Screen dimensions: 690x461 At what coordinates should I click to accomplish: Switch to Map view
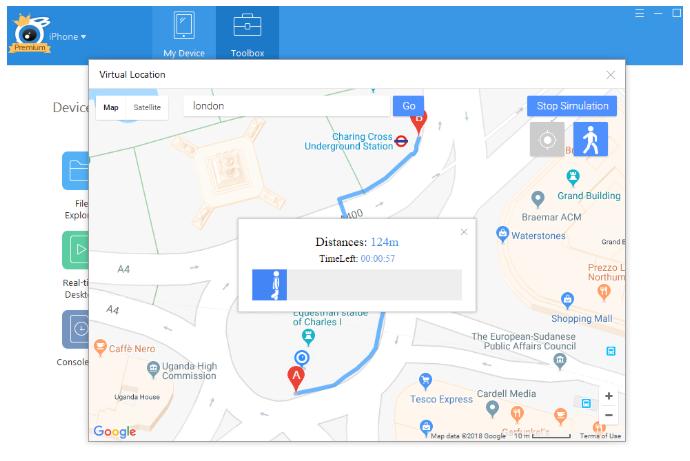(x=111, y=107)
